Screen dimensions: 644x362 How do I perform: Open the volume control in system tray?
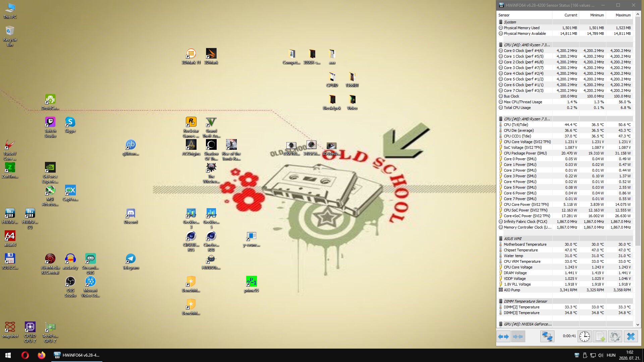(600, 355)
